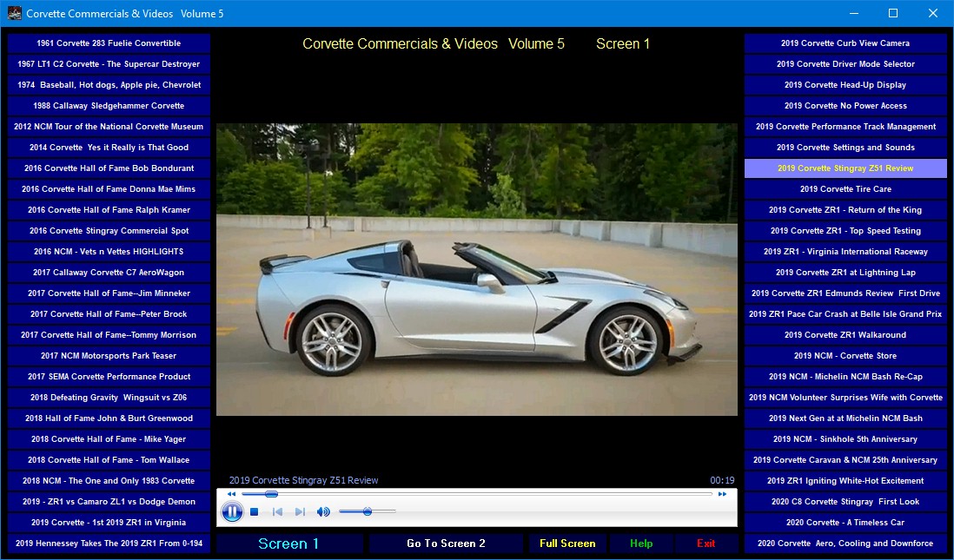Play 1961 Corvette 283 Fuelie Convertible
The height and width of the screenshot is (560, 954).
pyautogui.click(x=109, y=43)
